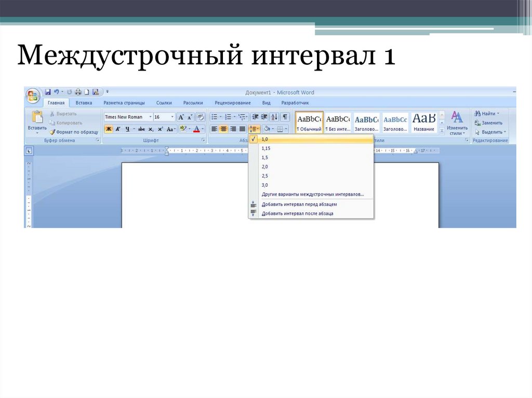The image size is (532, 398).
Task: Set line spacing to 2,5
Action: pos(311,176)
